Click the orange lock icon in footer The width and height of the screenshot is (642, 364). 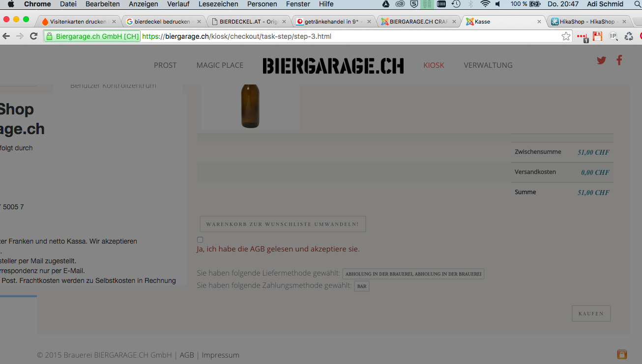[622, 354]
